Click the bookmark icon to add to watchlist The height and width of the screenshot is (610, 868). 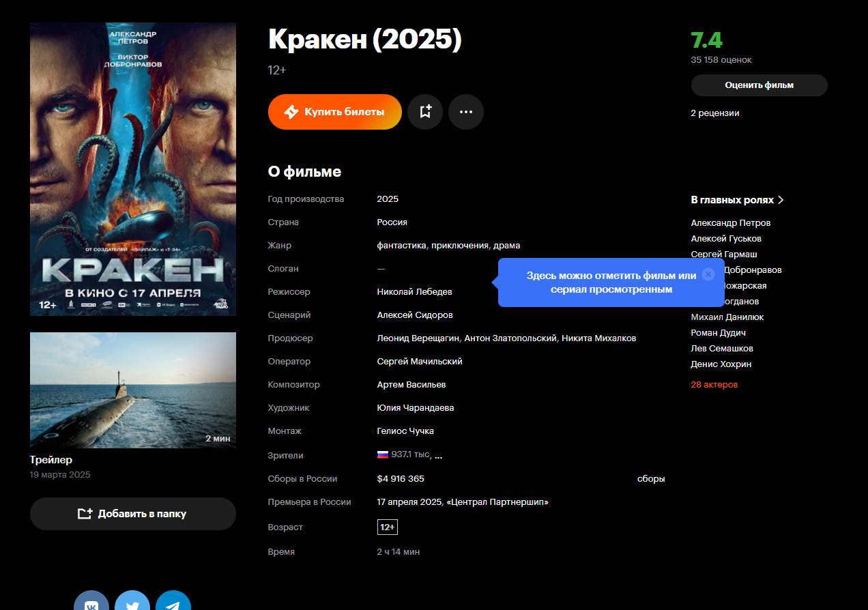(x=425, y=112)
